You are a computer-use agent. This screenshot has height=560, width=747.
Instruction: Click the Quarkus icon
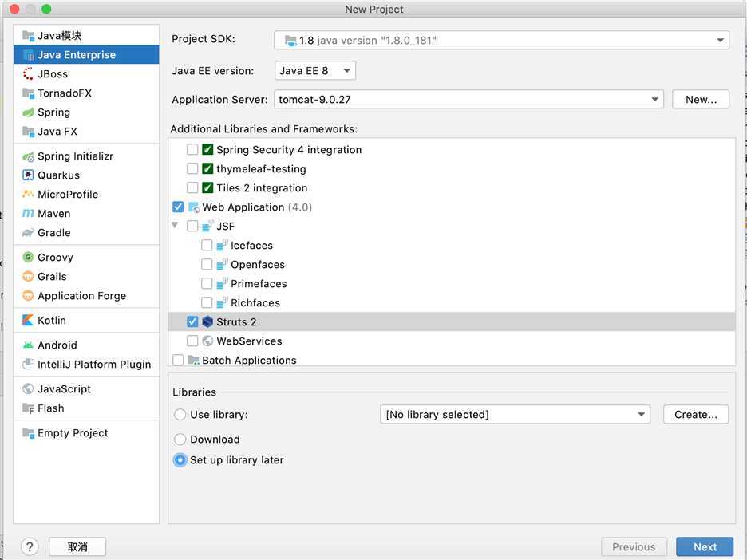28,175
